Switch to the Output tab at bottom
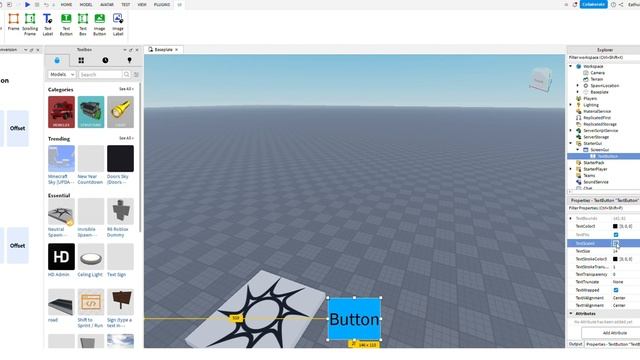 click(576, 344)
